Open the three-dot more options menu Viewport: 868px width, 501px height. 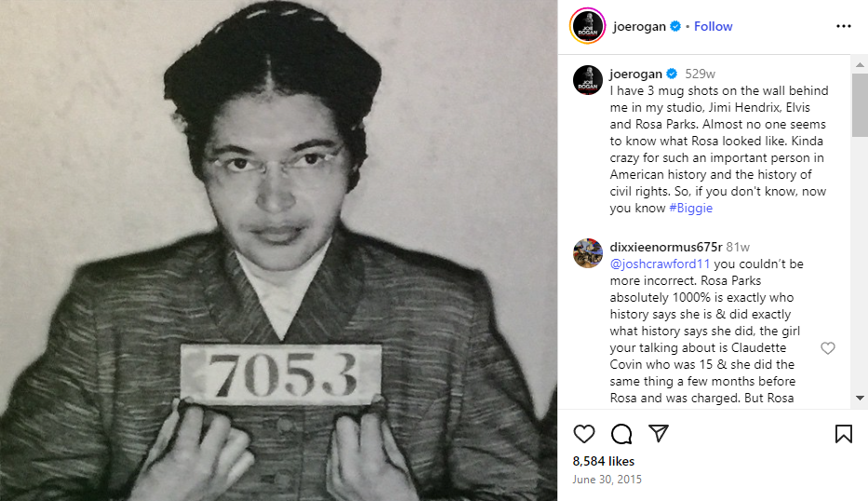click(843, 26)
